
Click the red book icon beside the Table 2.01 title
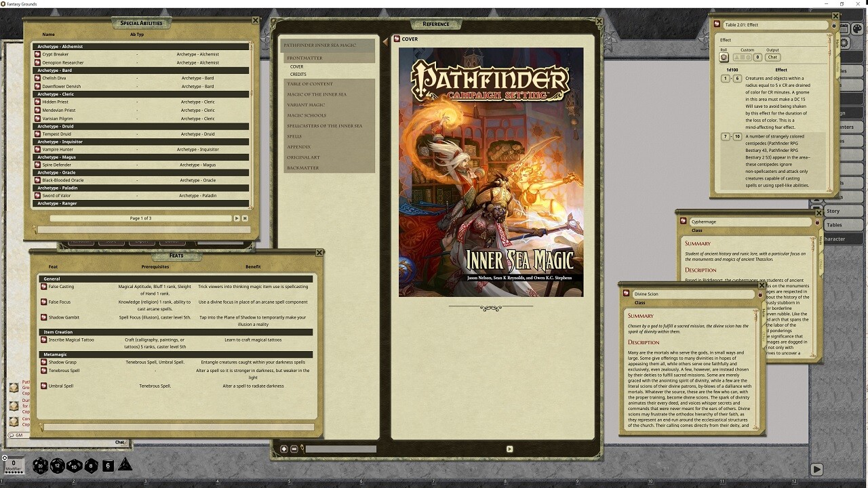(x=717, y=24)
